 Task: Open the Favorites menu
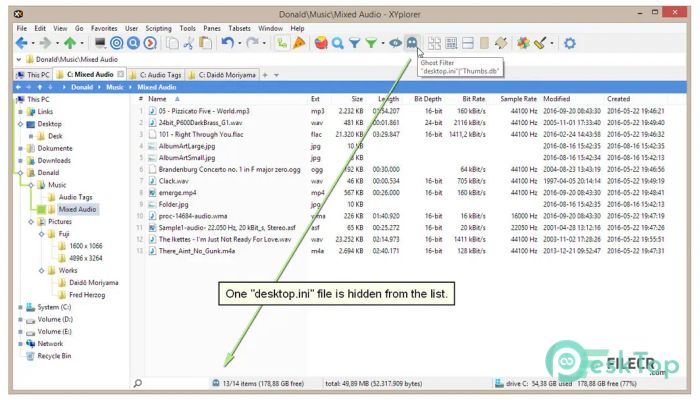[104, 28]
